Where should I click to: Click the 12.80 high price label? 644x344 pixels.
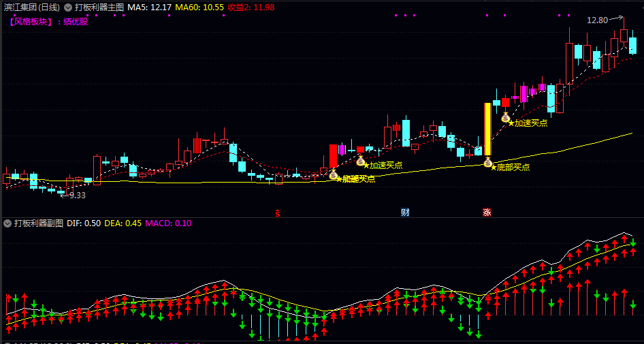[x=597, y=20]
